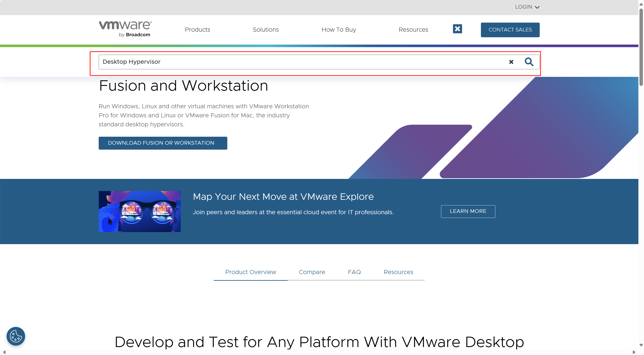
Task: Open the Resources navigation menu
Action: point(413,30)
